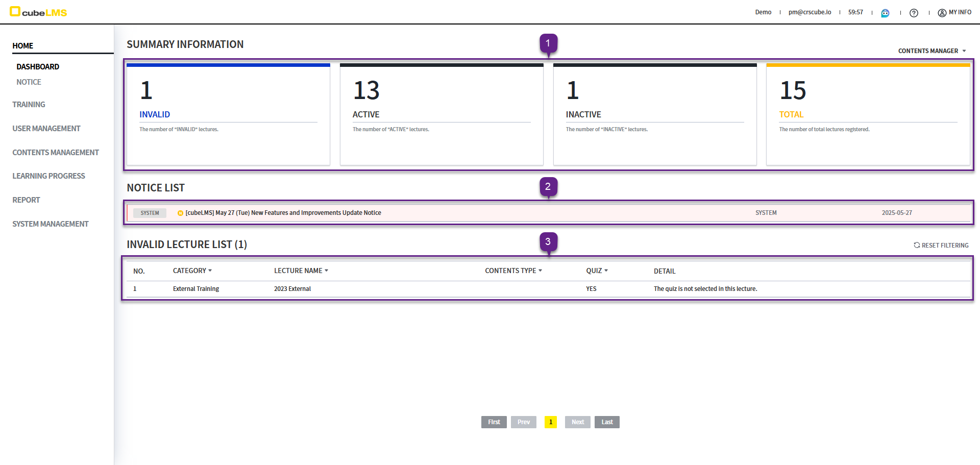Open MY INFO user profile
Viewport: 980px width, 465px height.
point(954,12)
